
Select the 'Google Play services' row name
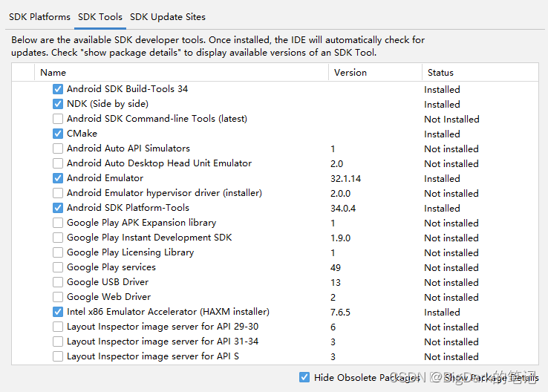click(111, 267)
